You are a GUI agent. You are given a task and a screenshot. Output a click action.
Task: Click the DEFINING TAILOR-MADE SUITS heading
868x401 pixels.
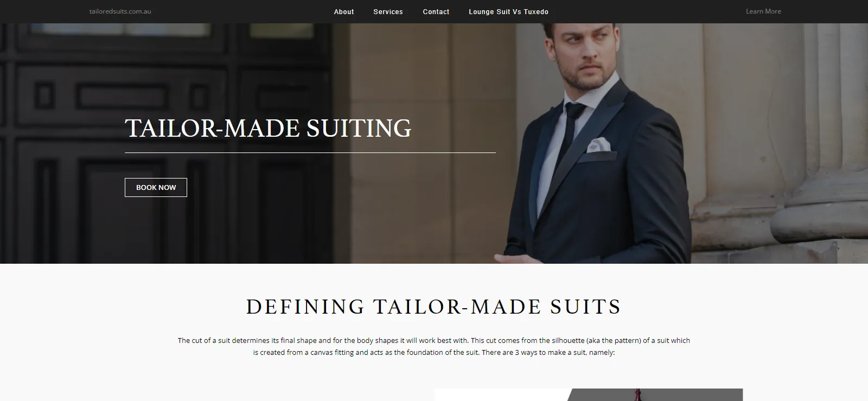(434, 307)
